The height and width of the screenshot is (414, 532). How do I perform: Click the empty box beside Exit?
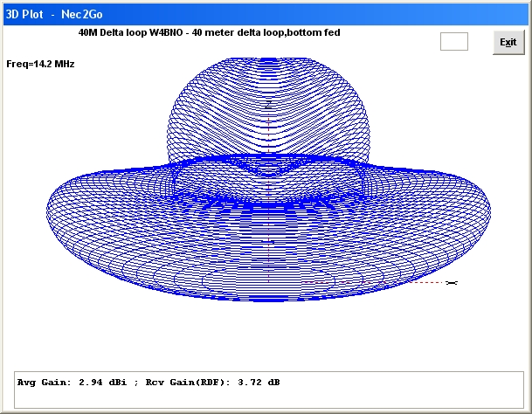[454, 41]
